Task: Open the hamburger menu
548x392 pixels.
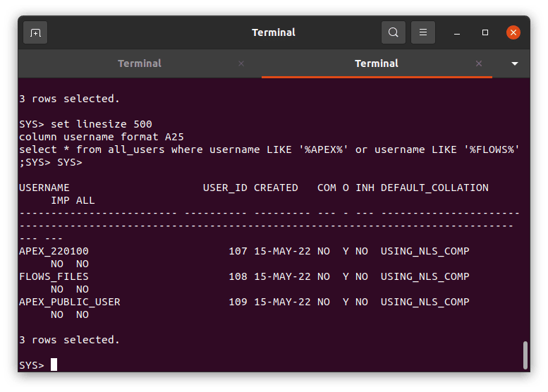Action: tap(423, 32)
